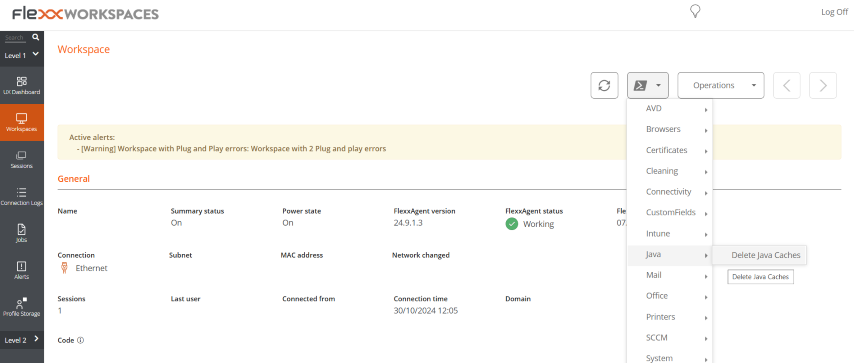
Task: Click the Code info icon
Action: [81, 340]
